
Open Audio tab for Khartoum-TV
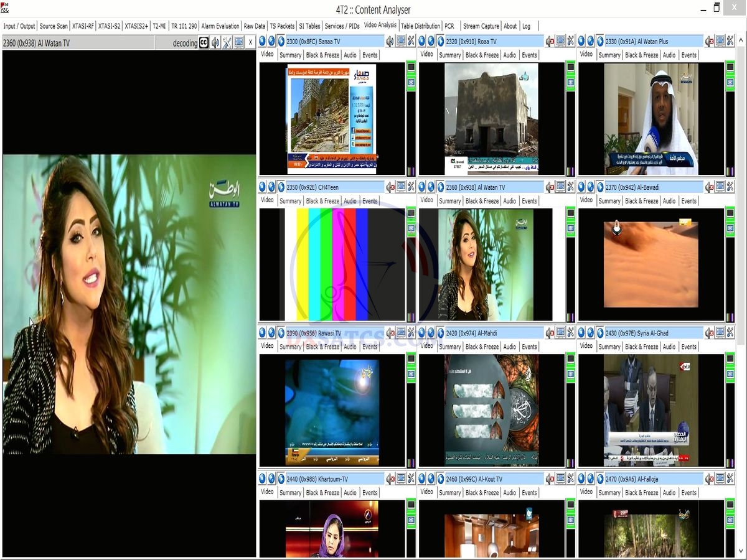pyautogui.click(x=350, y=492)
